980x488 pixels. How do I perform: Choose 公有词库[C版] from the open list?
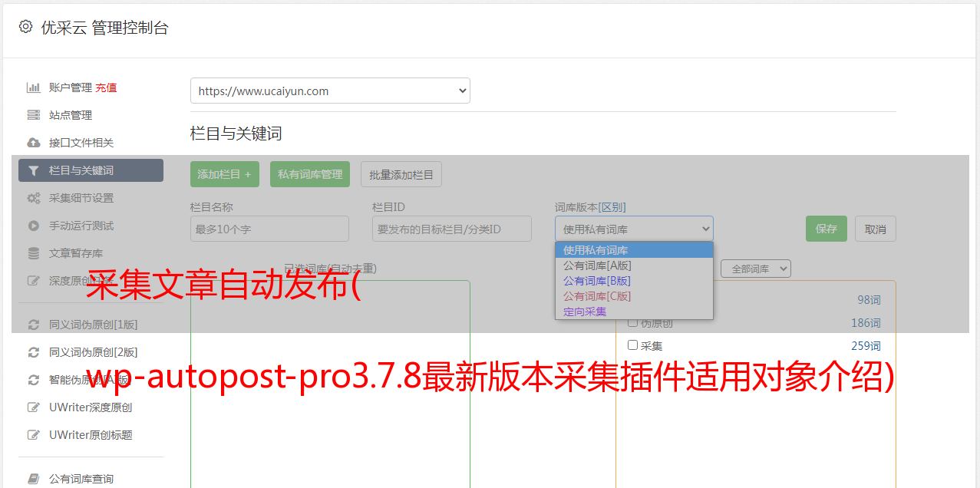(634, 296)
